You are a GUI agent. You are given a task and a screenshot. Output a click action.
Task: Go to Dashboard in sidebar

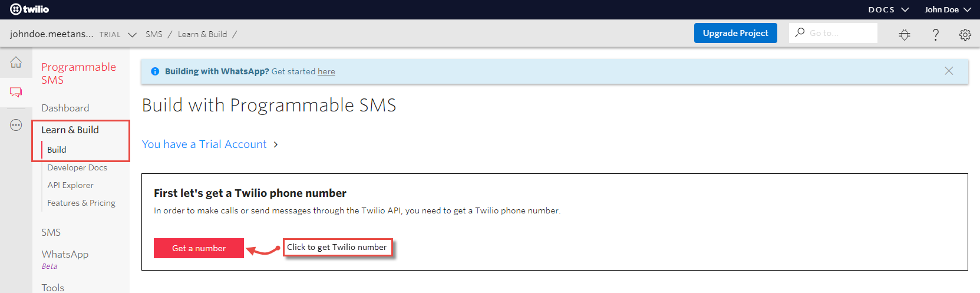[65, 108]
